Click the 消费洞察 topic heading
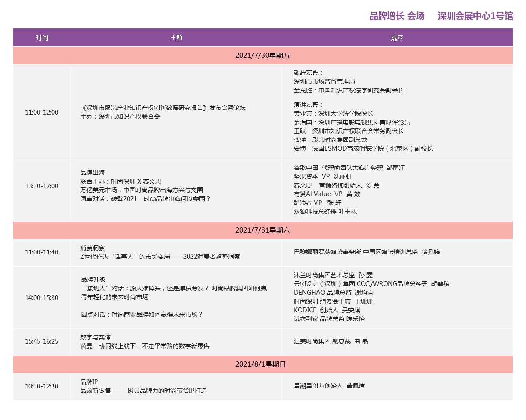The height and width of the screenshot is (420, 526). (x=92, y=248)
